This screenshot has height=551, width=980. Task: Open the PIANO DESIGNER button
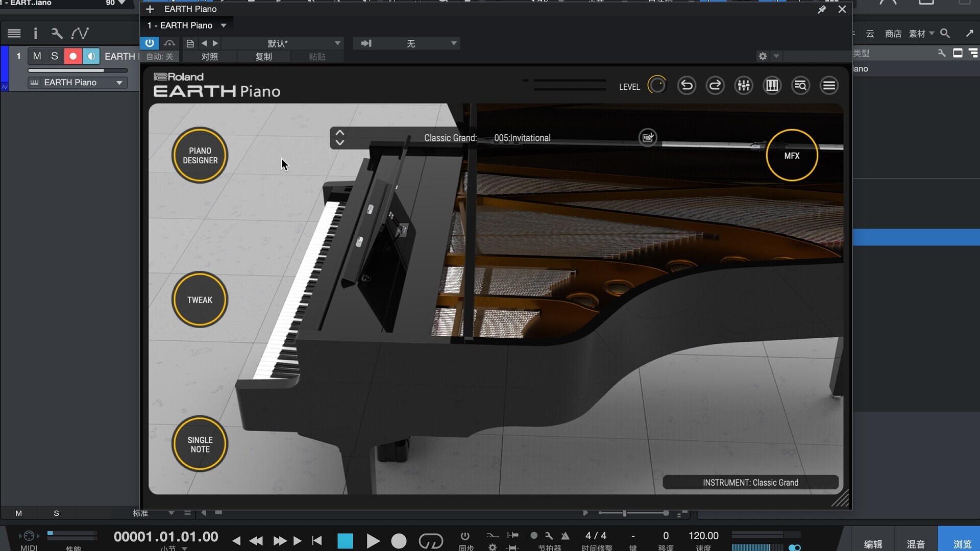coord(200,155)
